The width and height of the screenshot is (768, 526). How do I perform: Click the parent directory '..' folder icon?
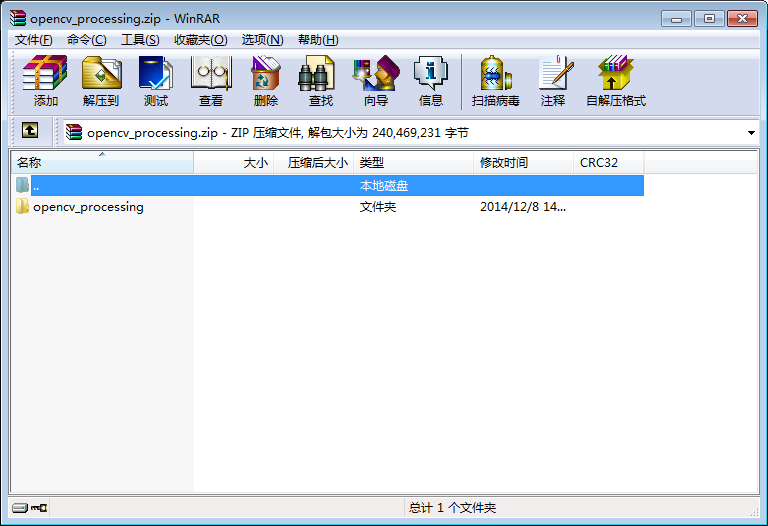(x=22, y=185)
